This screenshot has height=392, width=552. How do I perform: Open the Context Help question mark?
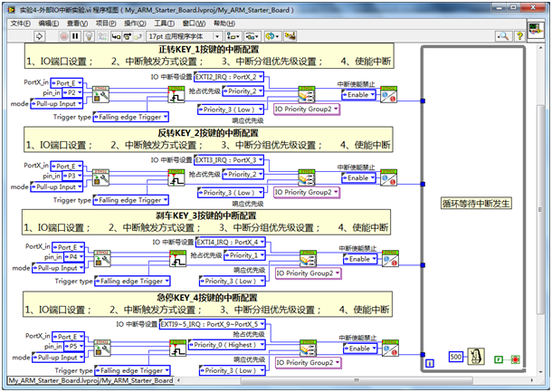pyautogui.click(x=519, y=35)
